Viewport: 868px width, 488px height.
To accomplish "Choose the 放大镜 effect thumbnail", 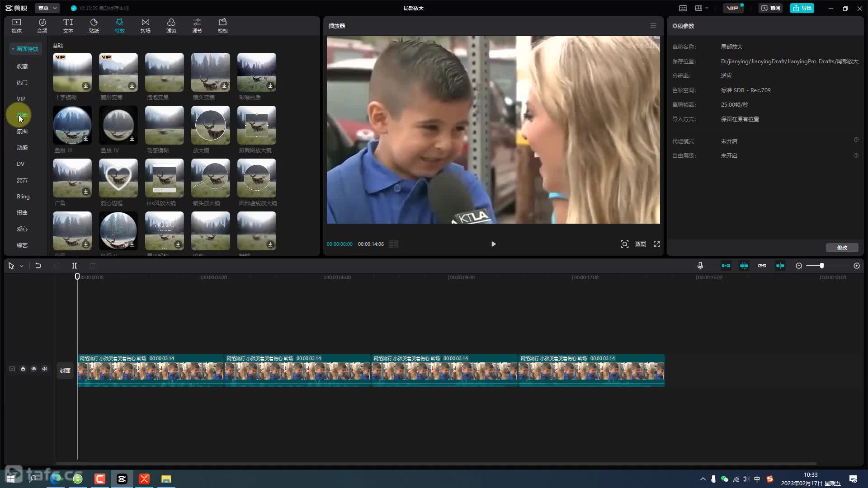I will click(x=211, y=125).
